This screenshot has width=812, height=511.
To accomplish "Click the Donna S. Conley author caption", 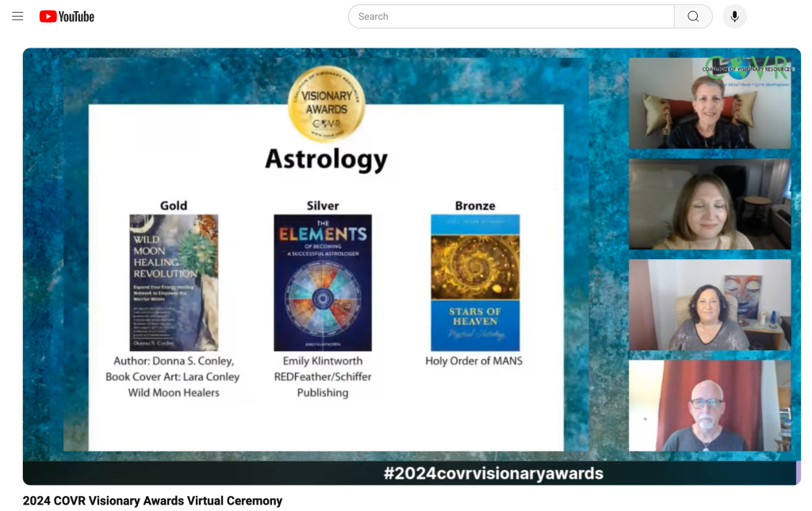I will coord(173,376).
